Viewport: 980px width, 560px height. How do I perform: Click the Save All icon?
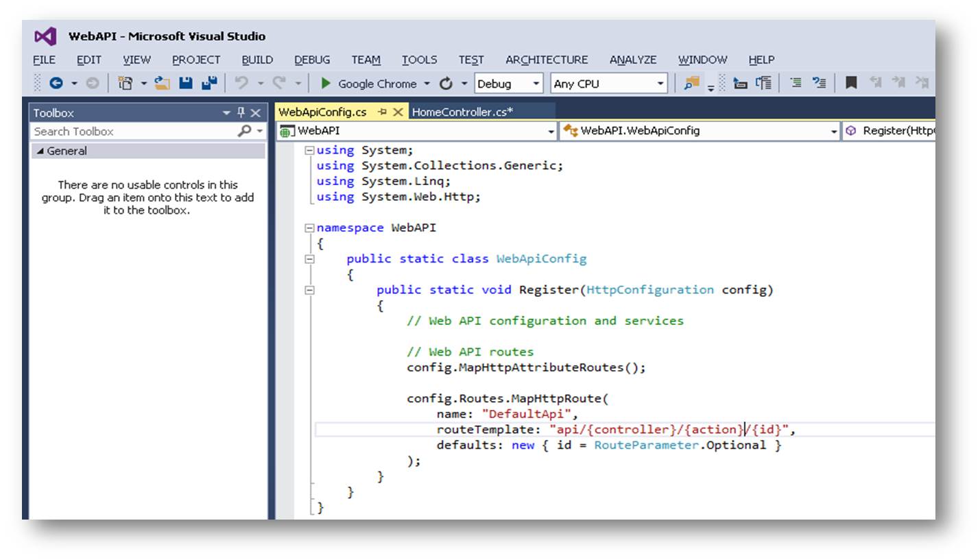click(x=209, y=84)
